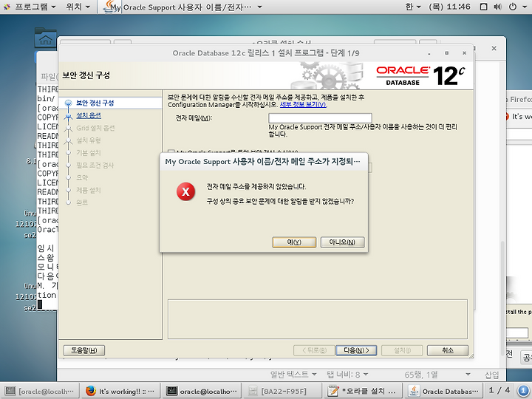This screenshot has height=399, width=532.
Task: Click the empty message area in installer
Action: tap(317, 319)
